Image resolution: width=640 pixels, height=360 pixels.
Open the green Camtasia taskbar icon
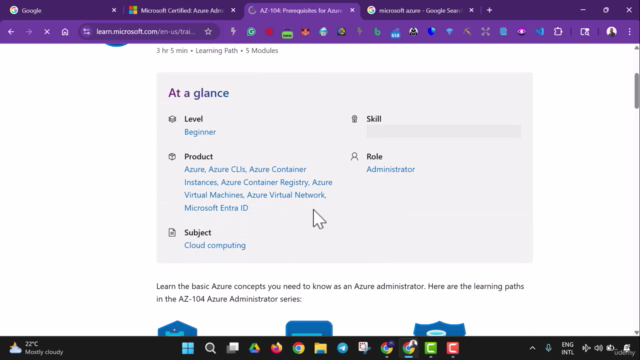point(431,348)
